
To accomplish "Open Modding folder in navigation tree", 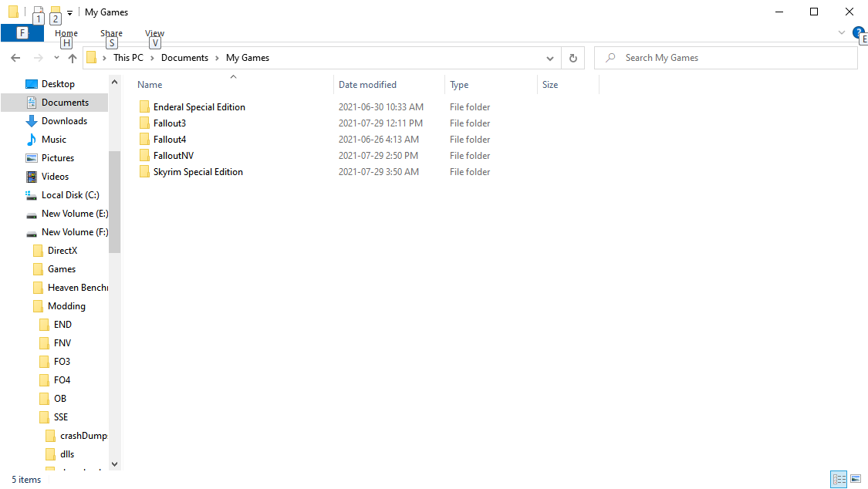I will pos(66,306).
